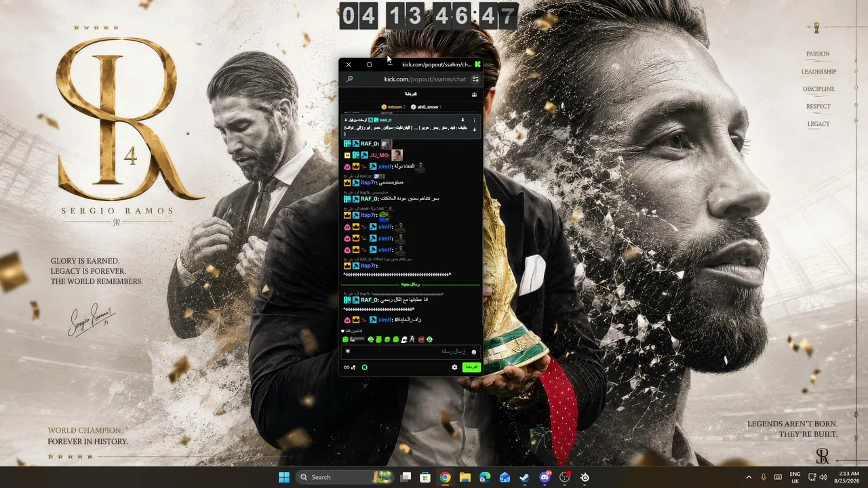Image resolution: width=868 pixels, height=488 pixels.
Task: Click the send message input field
Action: point(411,351)
